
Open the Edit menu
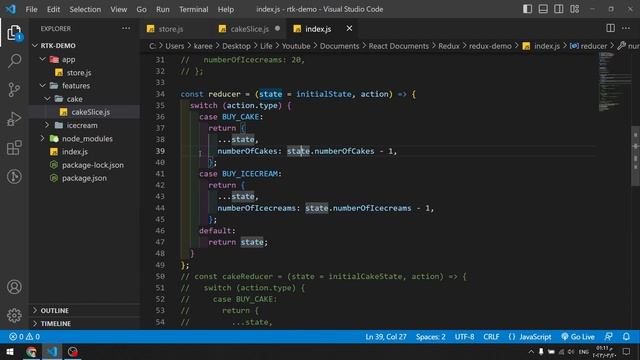click(53, 9)
